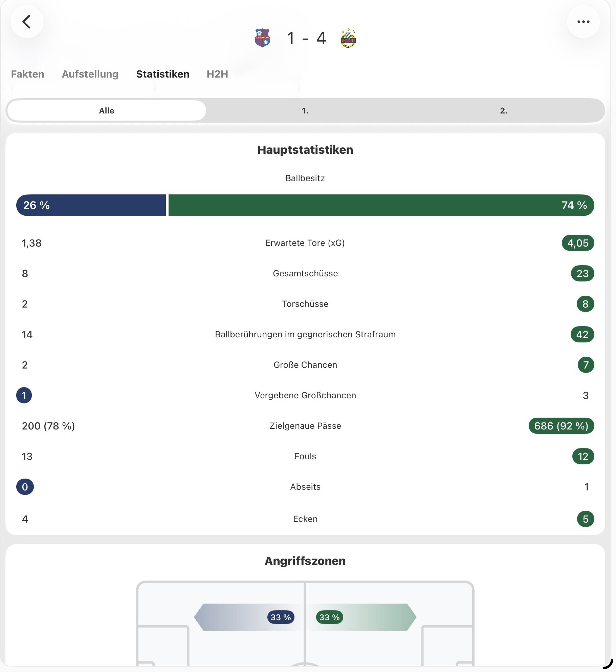616x672 pixels.
Task: Click the 4,05 xG green badge
Action: pyautogui.click(x=578, y=243)
